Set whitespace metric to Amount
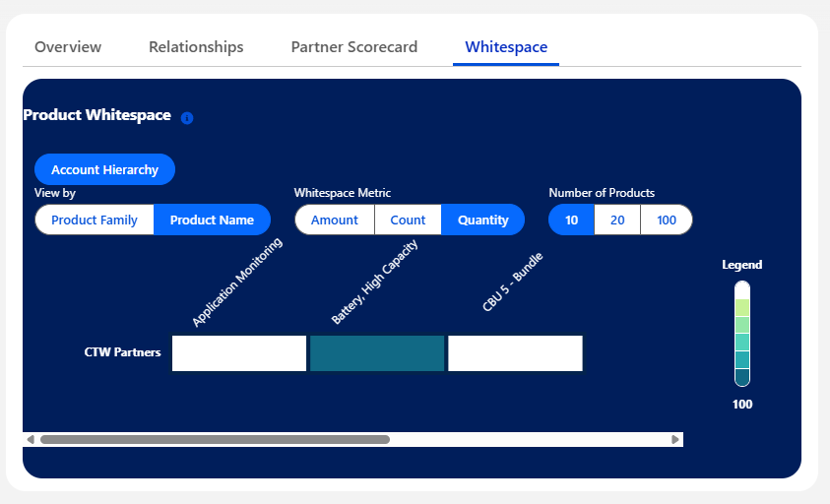This screenshot has width=830, height=504. 335,220
